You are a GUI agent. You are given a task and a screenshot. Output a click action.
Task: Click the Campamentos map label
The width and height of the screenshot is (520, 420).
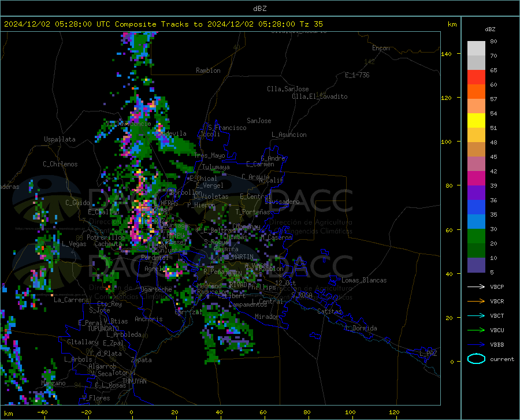248,304
